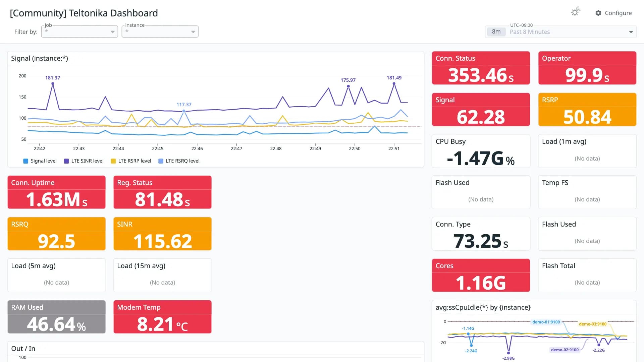
Task: Toggle Signal level legend swatch
Action: [x=25, y=161]
